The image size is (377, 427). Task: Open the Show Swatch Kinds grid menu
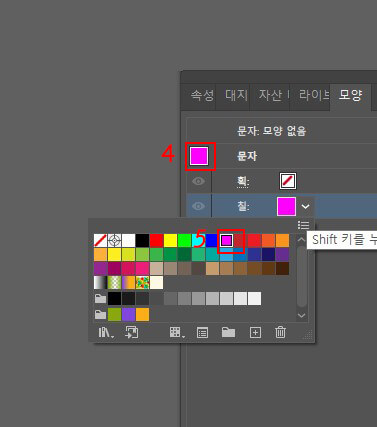[x=177, y=332]
